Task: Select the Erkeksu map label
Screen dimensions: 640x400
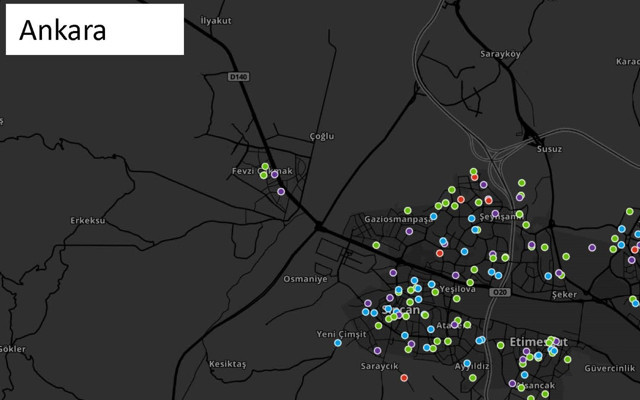Action: click(x=88, y=220)
